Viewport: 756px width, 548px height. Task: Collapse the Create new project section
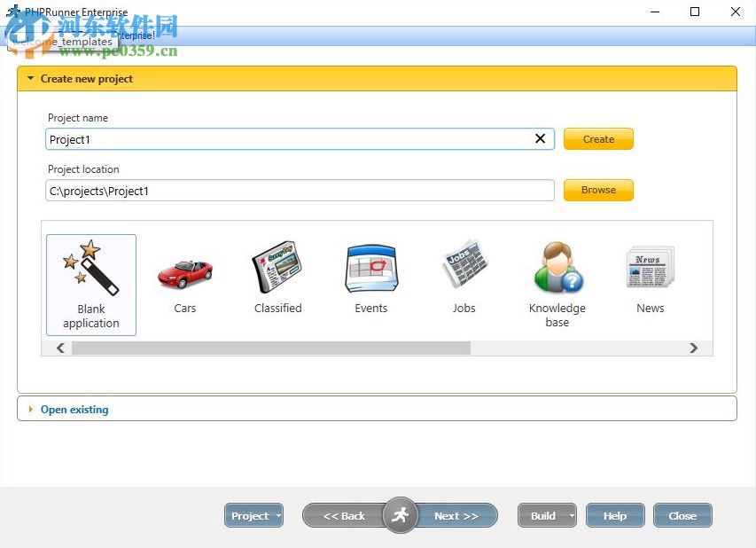tap(33, 78)
